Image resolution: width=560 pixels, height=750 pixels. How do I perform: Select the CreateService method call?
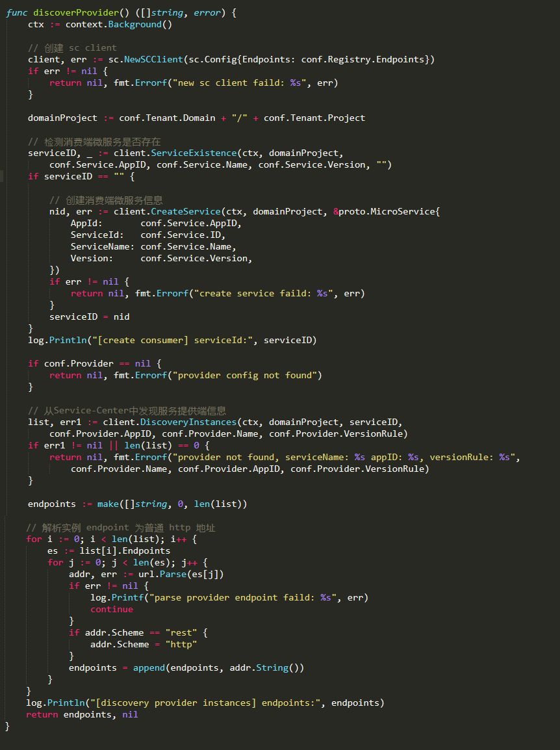[186, 211]
